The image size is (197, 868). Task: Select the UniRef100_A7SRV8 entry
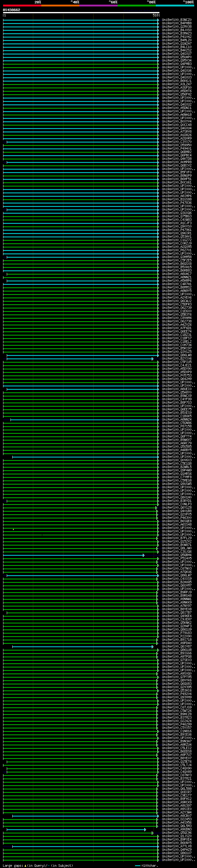coord(177,131)
